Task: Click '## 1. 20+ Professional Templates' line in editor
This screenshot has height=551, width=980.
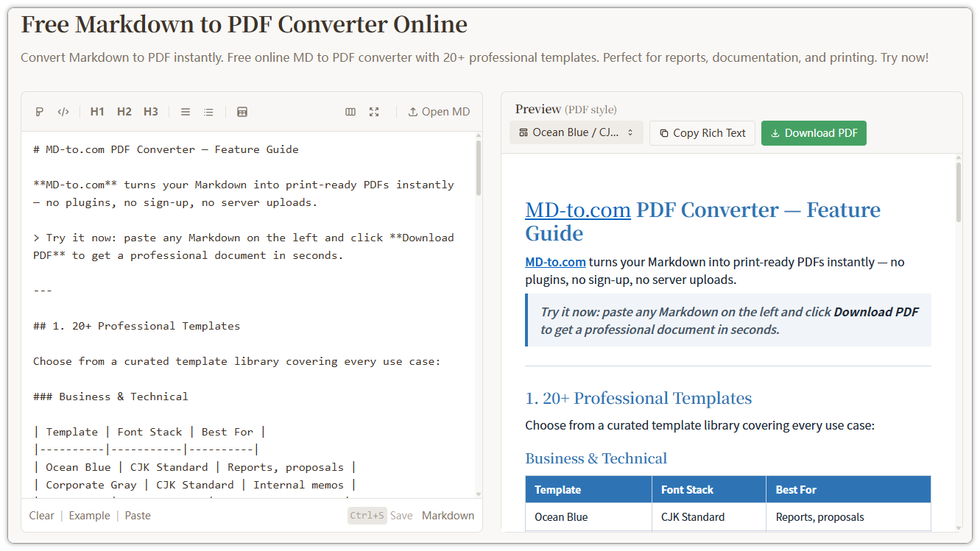Action: pos(136,326)
